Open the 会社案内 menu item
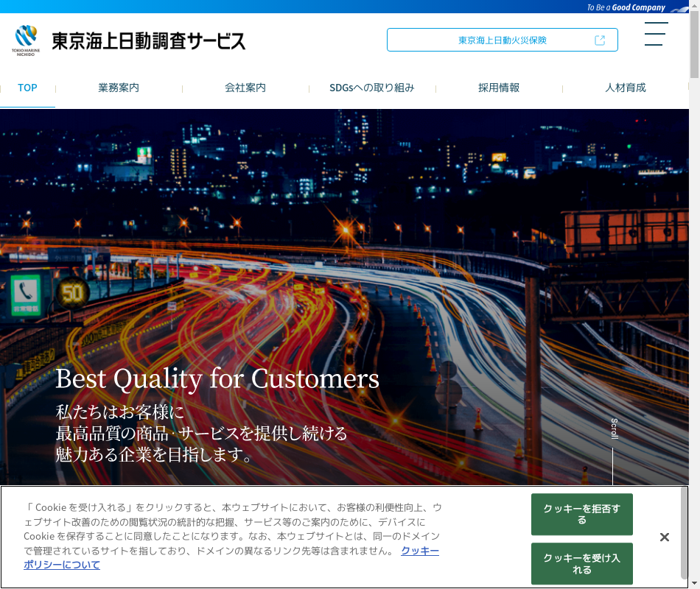This screenshot has width=700, height=589. pyautogui.click(x=245, y=88)
